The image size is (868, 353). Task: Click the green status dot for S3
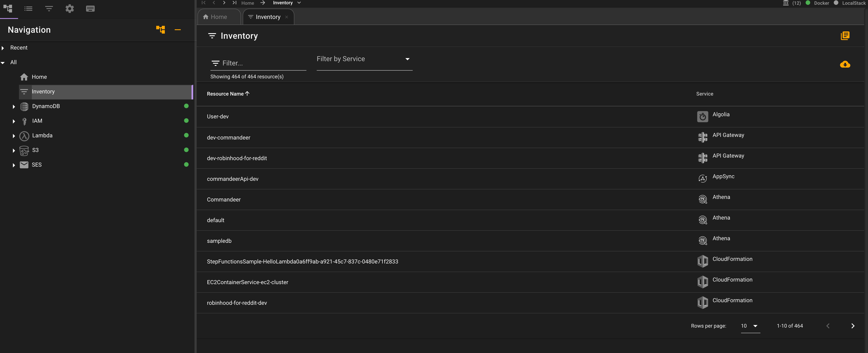pos(186,150)
